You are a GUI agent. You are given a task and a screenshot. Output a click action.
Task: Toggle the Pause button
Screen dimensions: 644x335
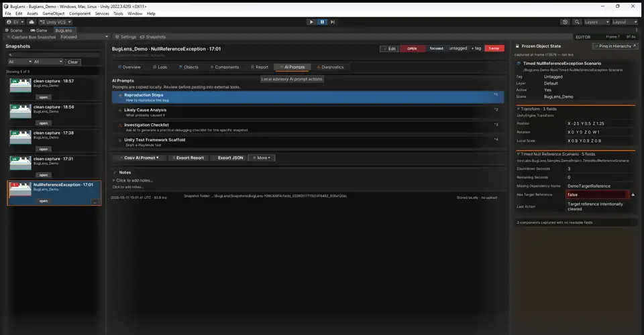(322, 22)
